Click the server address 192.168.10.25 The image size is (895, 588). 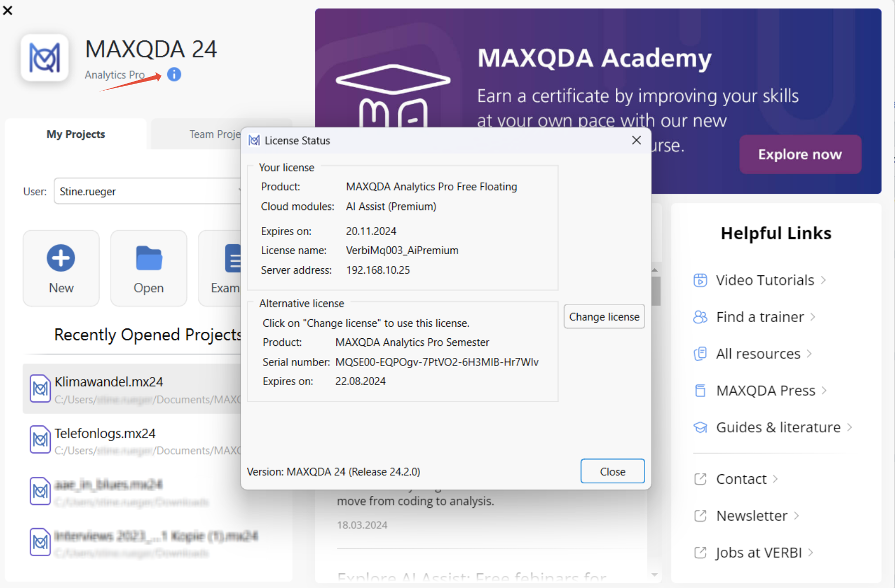click(x=378, y=270)
